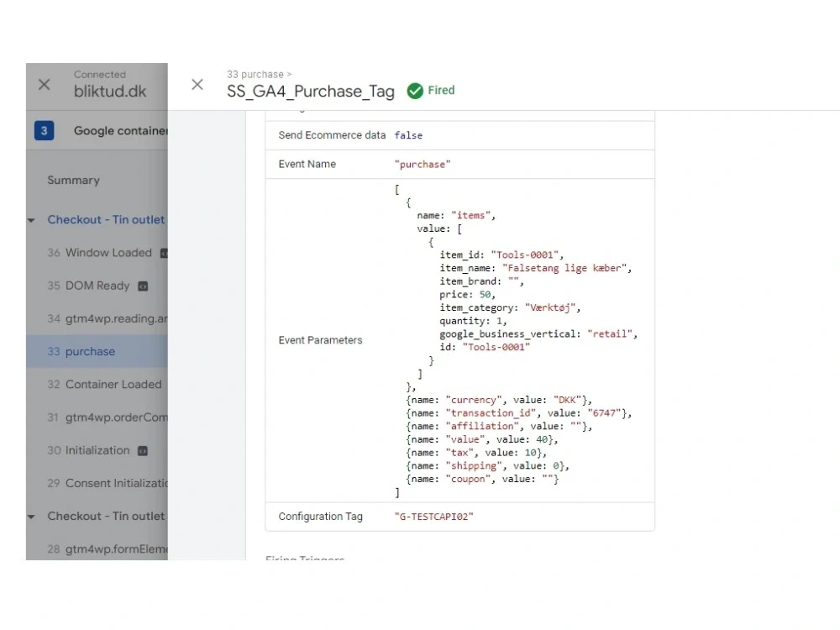Image resolution: width=840 pixels, height=630 pixels.
Task: Click the Connected status label
Action: pyautogui.click(x=100, y=75)
